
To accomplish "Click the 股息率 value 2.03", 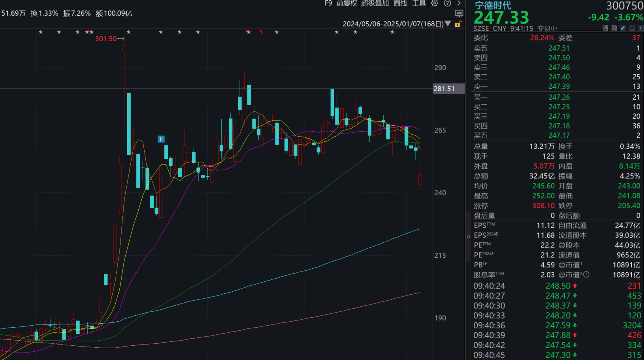I will pos(548,275).
